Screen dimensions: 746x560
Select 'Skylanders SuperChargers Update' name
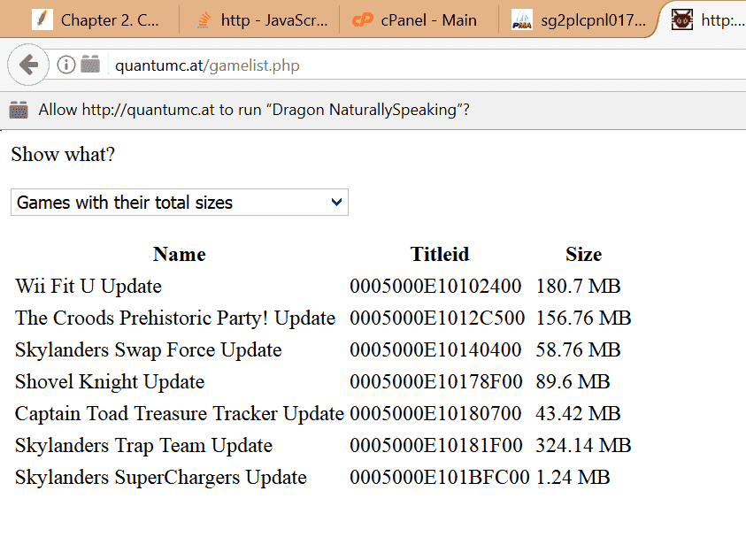coord(161,477)
